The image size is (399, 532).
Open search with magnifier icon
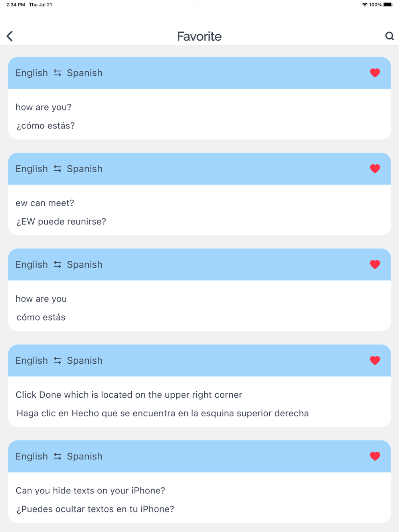point(389,36)
